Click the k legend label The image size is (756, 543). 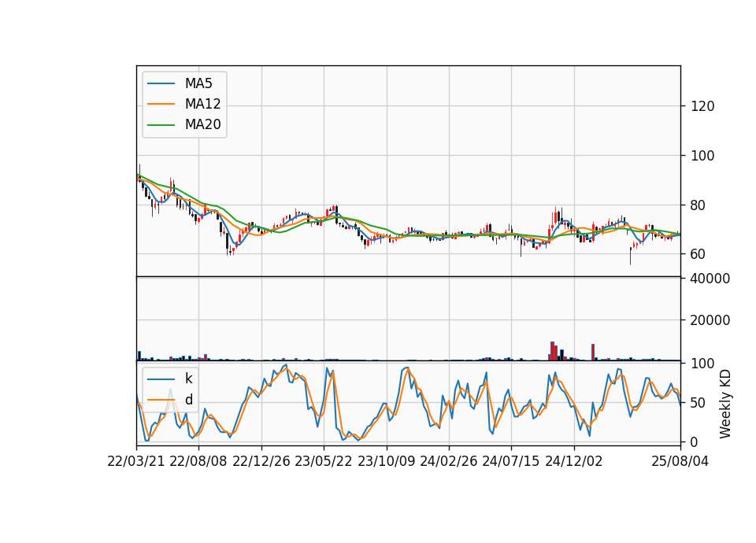pyautogui.click(x=188, y=379)
